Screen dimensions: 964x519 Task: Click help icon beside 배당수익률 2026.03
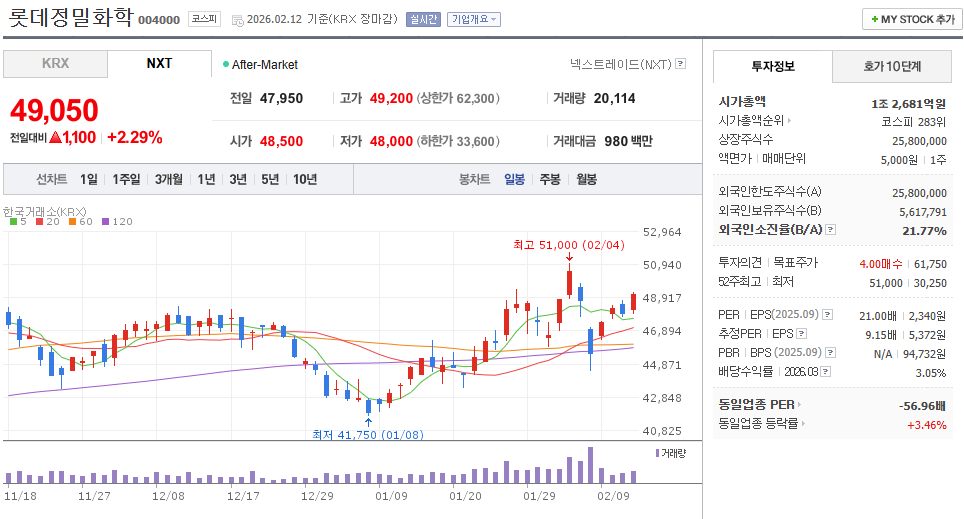pos(826,371)
